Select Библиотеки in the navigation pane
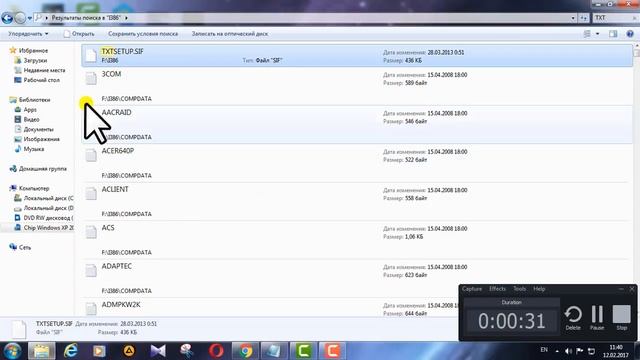The height and width of the screenshot is (360, 640). pos(30,100)
